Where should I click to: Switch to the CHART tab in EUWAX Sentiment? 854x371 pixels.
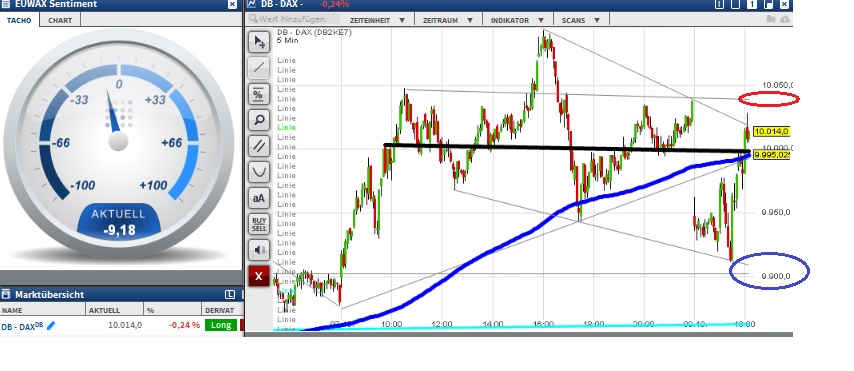click(60, 20)
